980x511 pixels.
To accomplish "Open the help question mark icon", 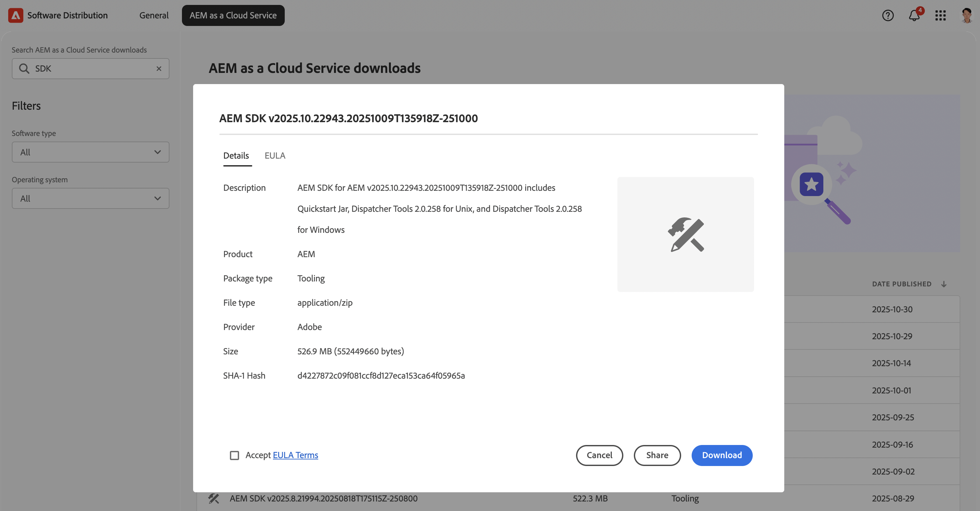I will point(888,15).
